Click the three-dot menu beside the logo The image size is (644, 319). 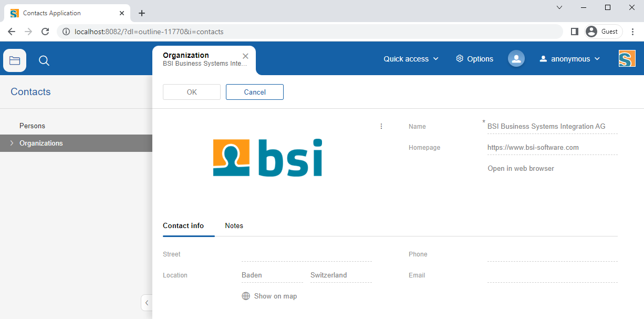[381, 126]
